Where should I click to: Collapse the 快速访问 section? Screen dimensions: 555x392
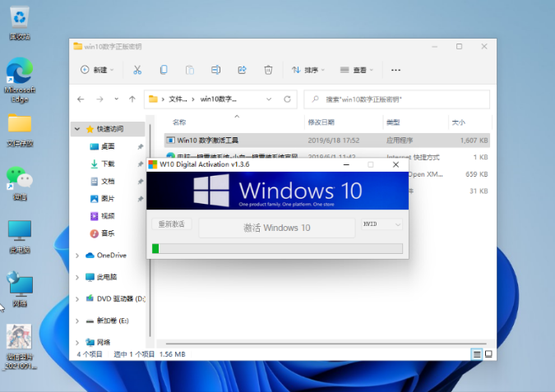pos(78,129)
